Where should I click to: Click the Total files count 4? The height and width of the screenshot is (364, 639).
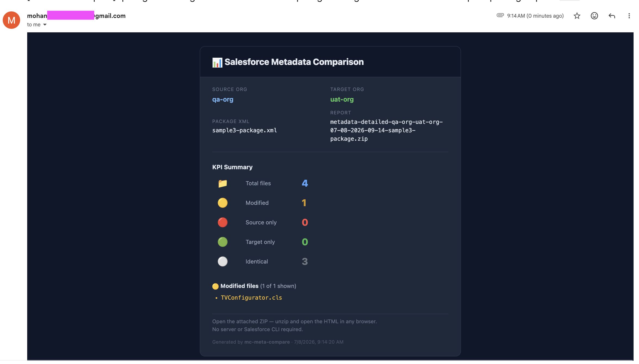click(305, 183)
